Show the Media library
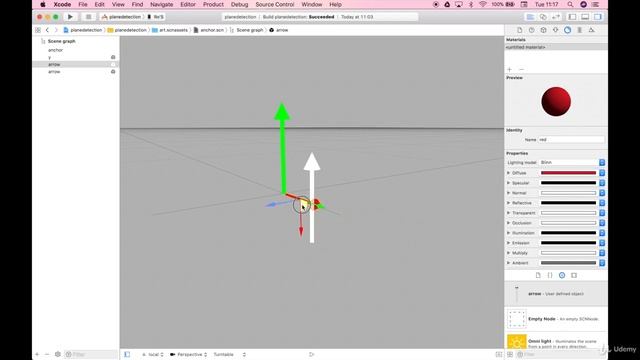 [574, 276]
